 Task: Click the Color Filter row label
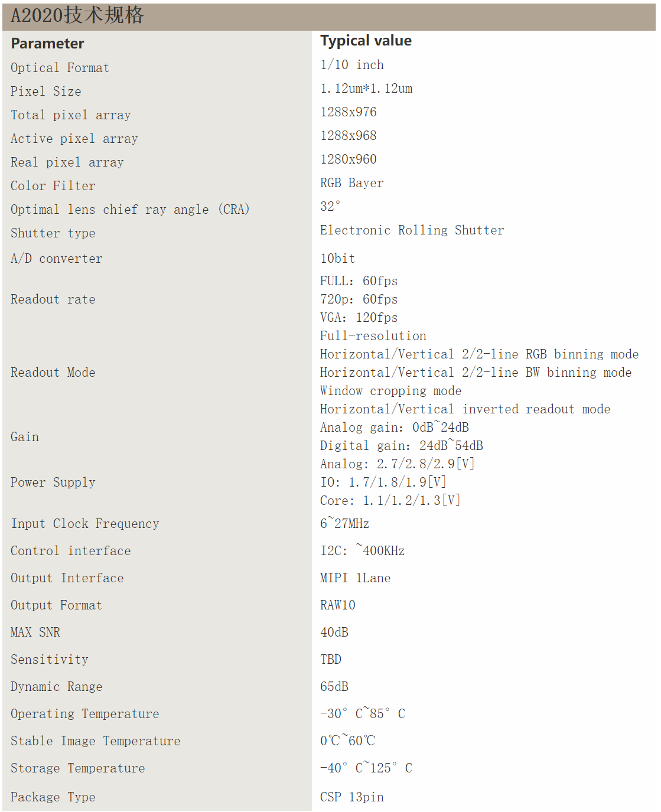(x=53, y=186)
